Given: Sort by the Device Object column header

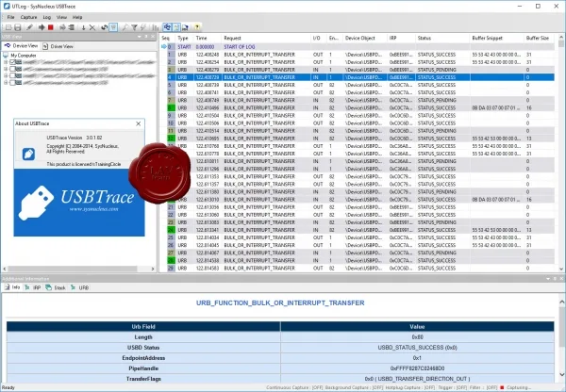Looking at the screenshot, I should pos(364,38).
